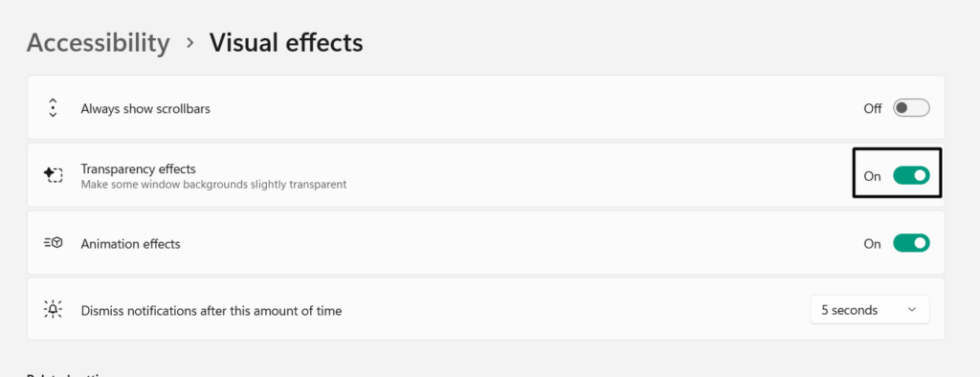Click the window backgrounds transparency description
980x377 pixels.
coord(213,185)
